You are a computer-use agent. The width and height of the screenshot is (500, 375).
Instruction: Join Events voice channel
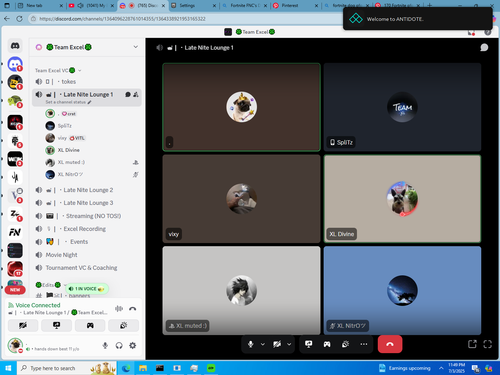point(87,242)
